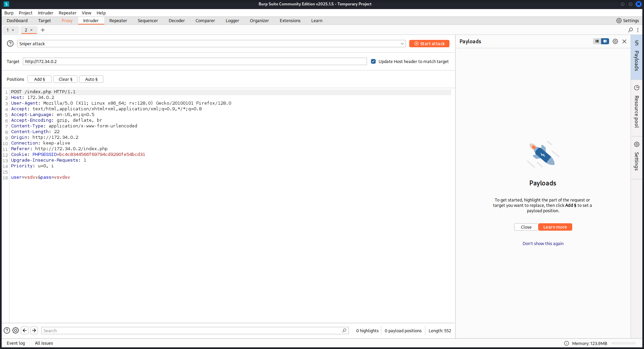Switch to the Learn tab

317,21
